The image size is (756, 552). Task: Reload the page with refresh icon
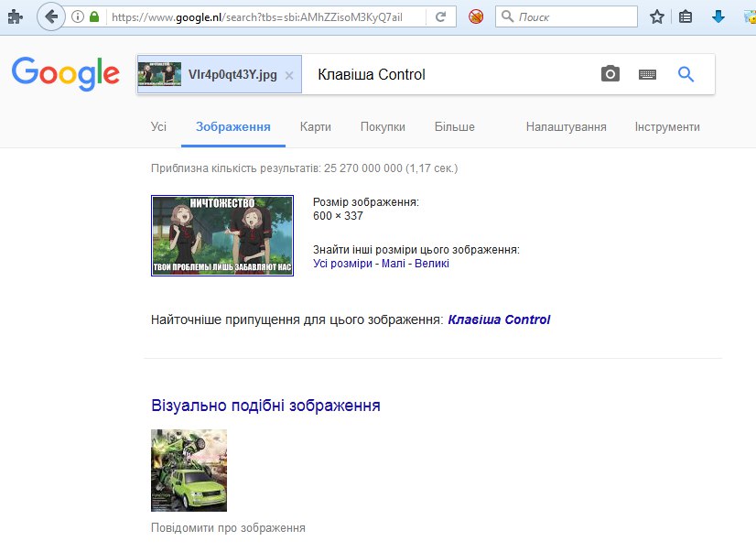click(440, 16)
